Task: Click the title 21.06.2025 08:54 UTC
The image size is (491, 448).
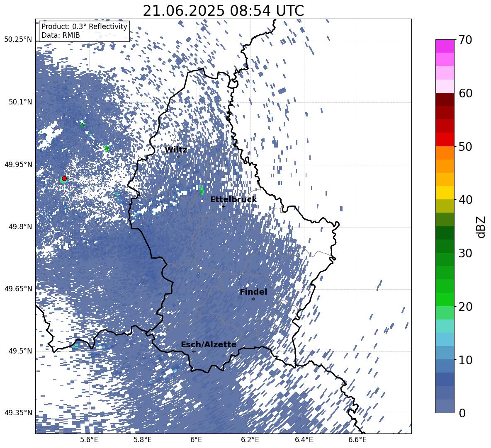Action: pos(223,11)
